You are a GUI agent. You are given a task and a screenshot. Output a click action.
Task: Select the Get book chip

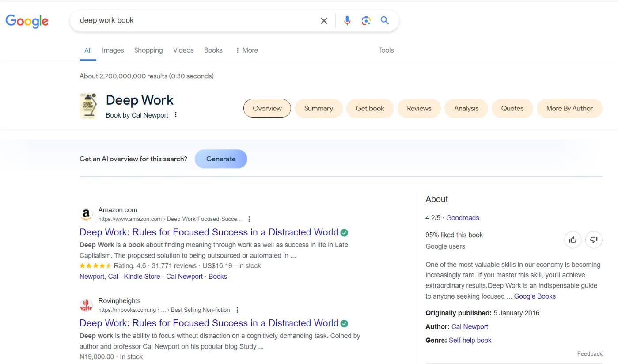[x=370, y=108]
